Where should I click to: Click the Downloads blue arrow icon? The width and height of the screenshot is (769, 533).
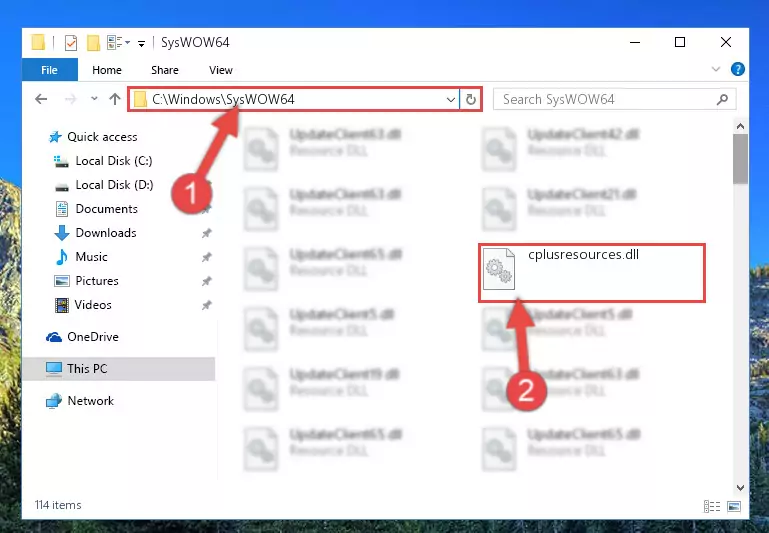tap(62, 233)
